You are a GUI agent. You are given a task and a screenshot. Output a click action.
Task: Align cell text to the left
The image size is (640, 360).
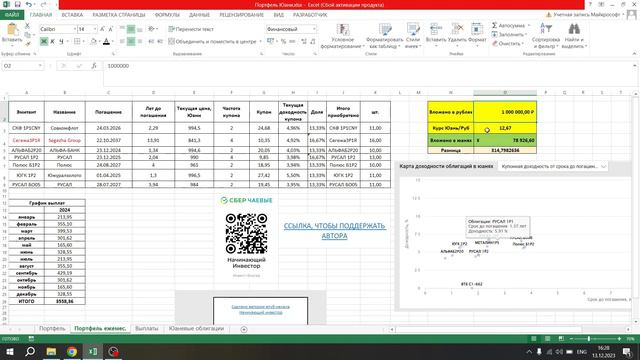click(122, 41)
